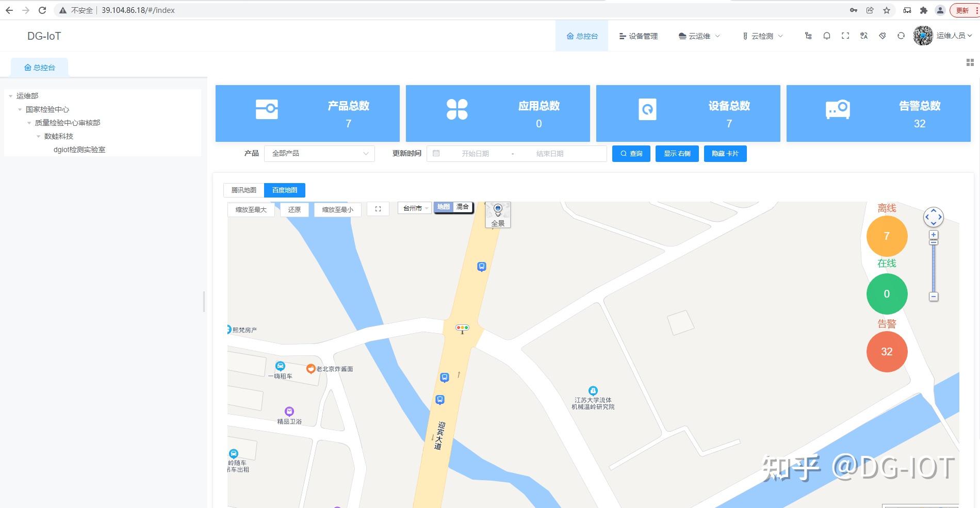Open the language translation icon in the header
The width and height of the screenshot is (980, 508).
(864, 36)
